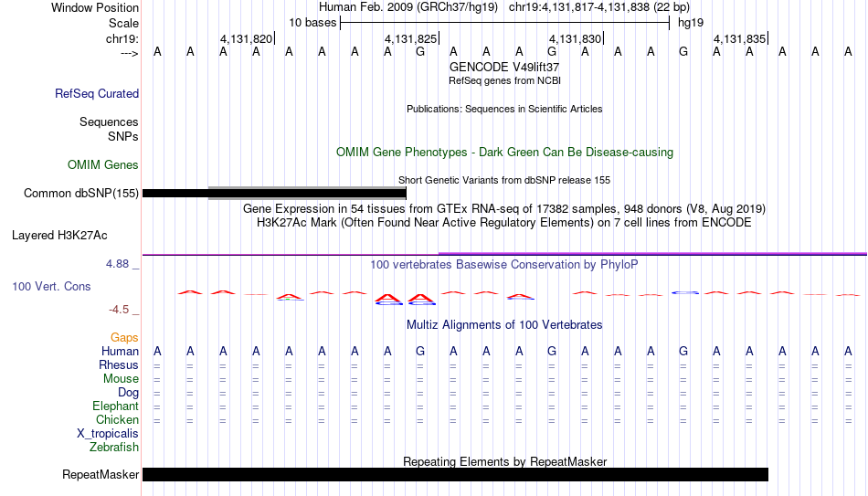This screenshot has width=868, height=496.
Task: Click the 10 bases scale label
Action: pos(312,23)
